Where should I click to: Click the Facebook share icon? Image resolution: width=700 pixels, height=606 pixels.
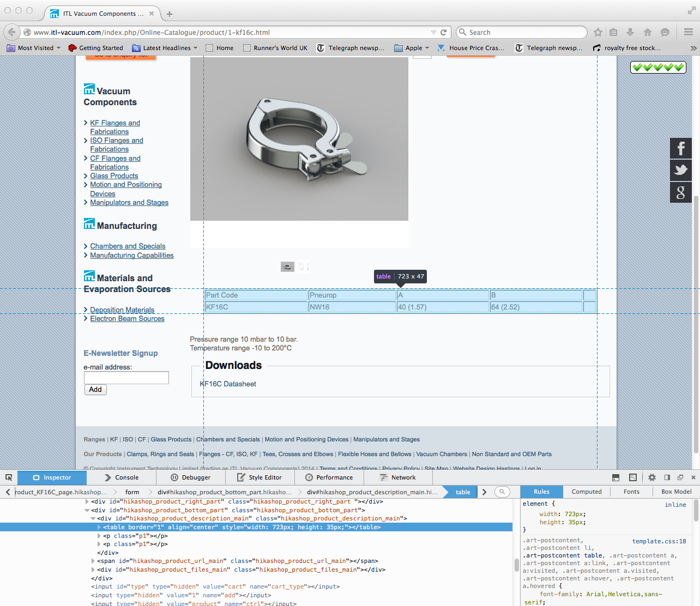[680, 148]
